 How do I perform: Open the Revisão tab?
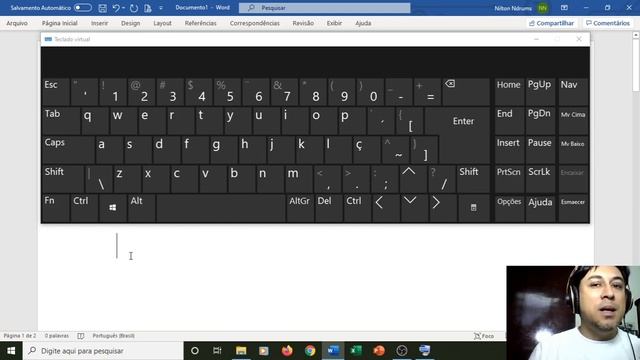tap(303, 23)
